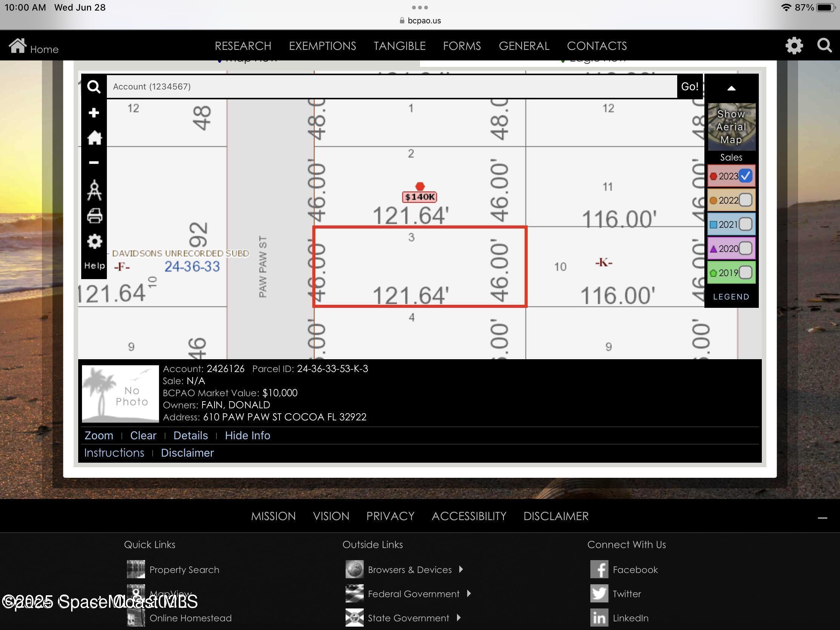
Task: Select the measure compass tool
Action: click(x=94, y=190)
